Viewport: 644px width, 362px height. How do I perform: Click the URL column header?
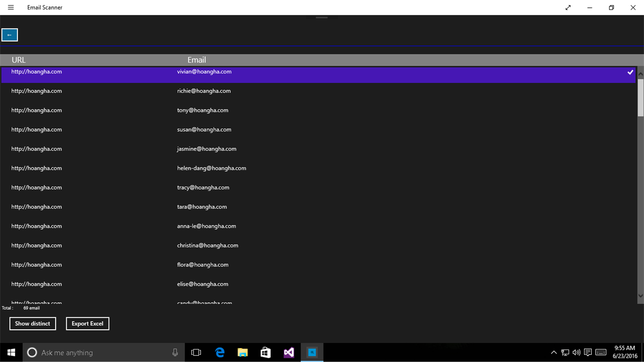click(18, 60)
